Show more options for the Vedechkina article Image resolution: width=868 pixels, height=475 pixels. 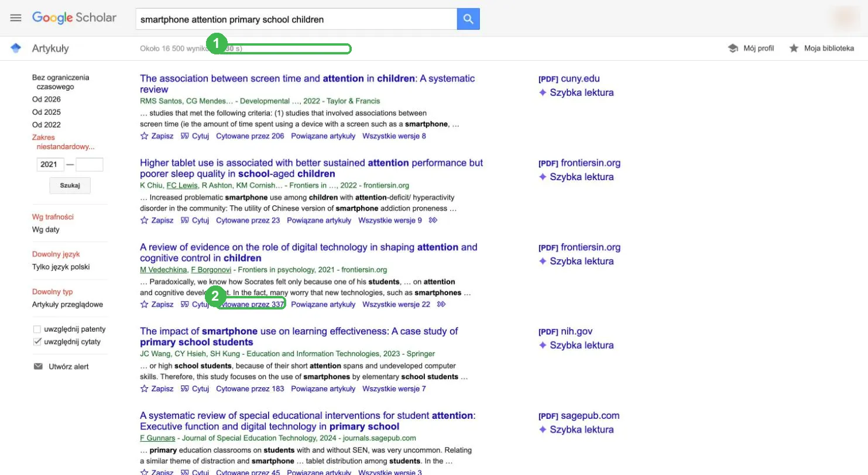[x=442, y=305]
